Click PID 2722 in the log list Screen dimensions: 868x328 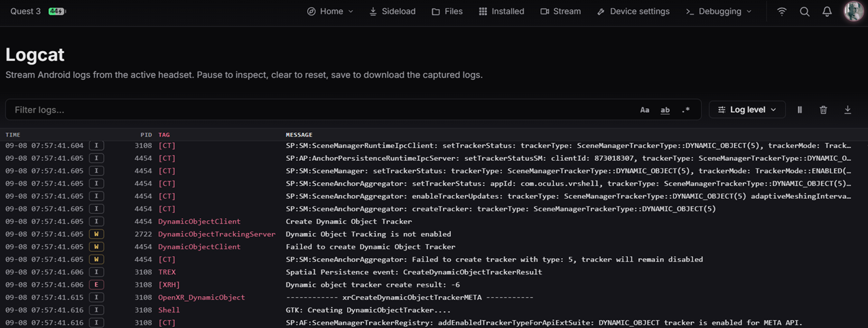click(143, 234)
